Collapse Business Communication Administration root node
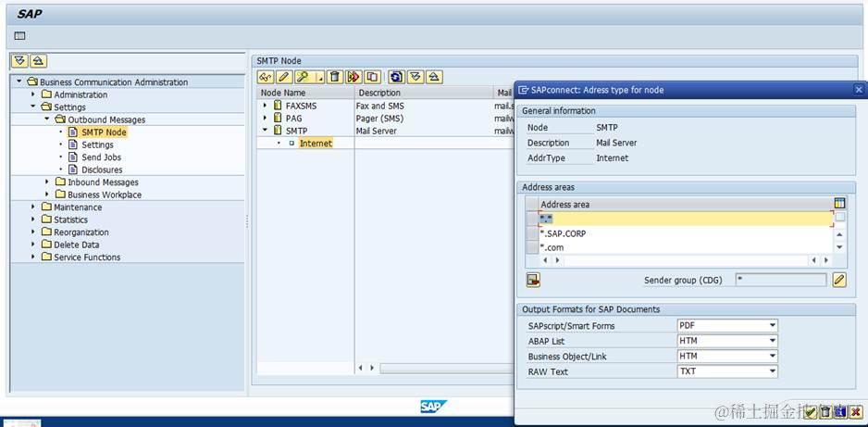 click(x=19, y=82)
